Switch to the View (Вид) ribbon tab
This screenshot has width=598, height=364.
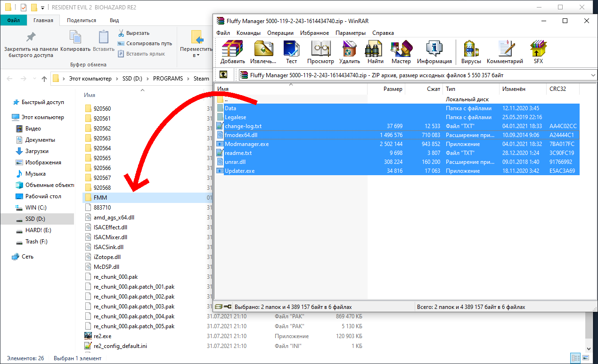pos(114,20)
